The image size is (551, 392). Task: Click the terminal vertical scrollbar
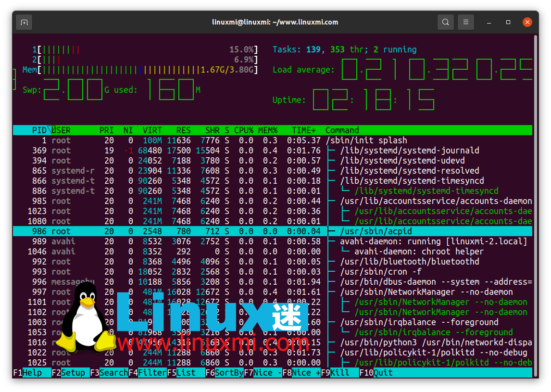[x=536, y=206]
